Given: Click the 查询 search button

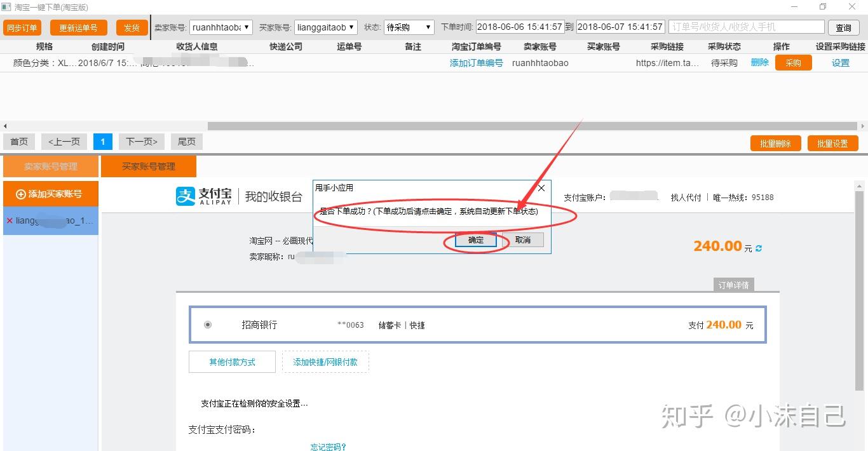Looking at the screenshot, I should coord(844,27).
